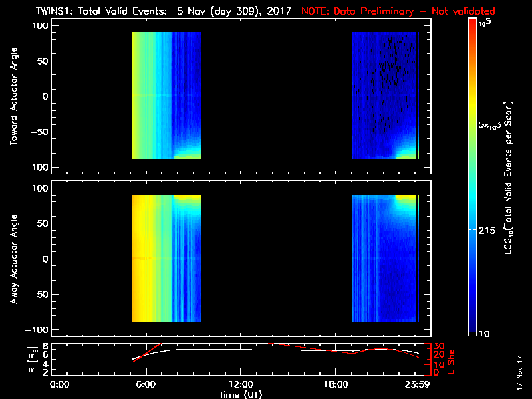The image size is (532, 399).
Task: Select the '0:00' time tick label
Action: point(60,384)
